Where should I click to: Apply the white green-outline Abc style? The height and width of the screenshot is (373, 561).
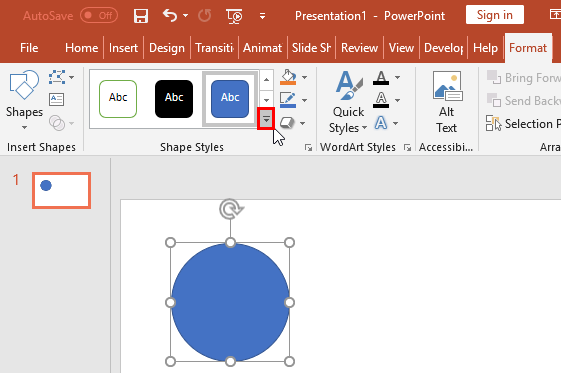point(118,99)
